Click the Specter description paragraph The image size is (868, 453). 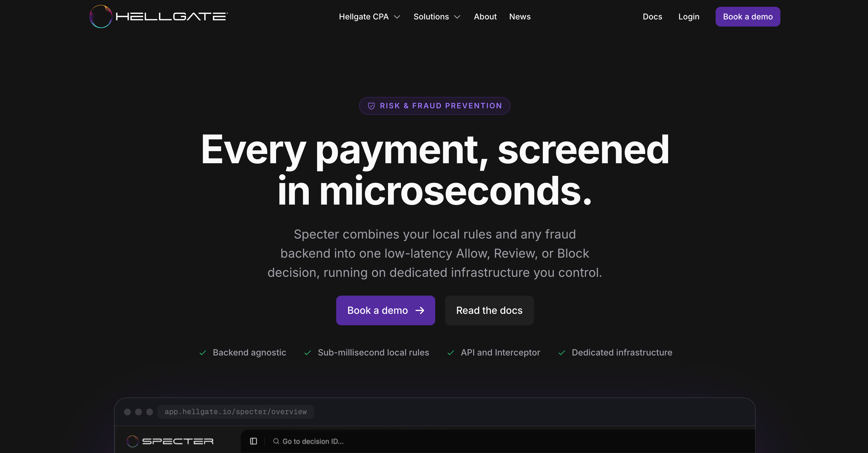point(435,253)
